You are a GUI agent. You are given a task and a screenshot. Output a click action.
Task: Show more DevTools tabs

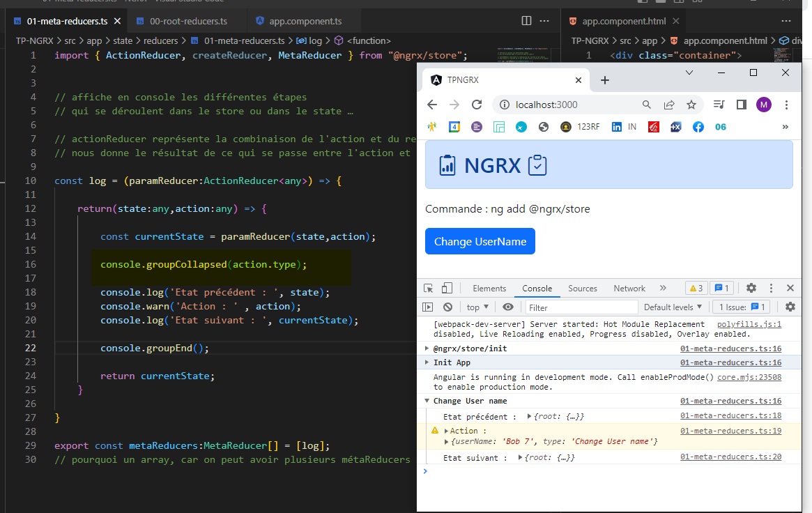pyautogui.click(x=663, y=288)
